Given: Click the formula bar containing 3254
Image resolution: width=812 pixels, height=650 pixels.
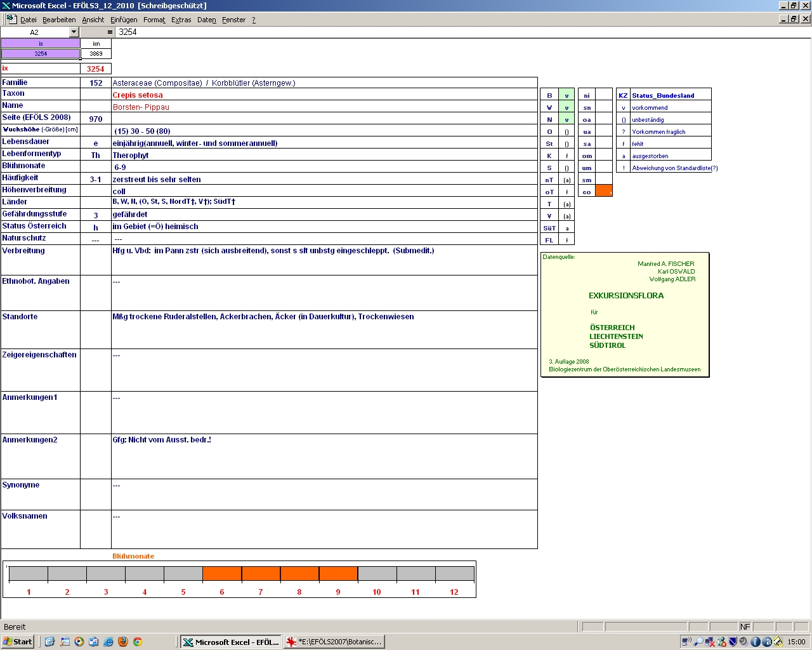Looking at the screenshot, I should coord(463,32).
